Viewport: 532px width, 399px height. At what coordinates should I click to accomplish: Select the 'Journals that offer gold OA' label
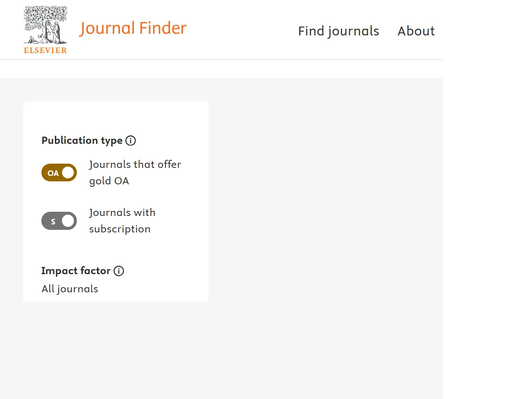point(135,173)
